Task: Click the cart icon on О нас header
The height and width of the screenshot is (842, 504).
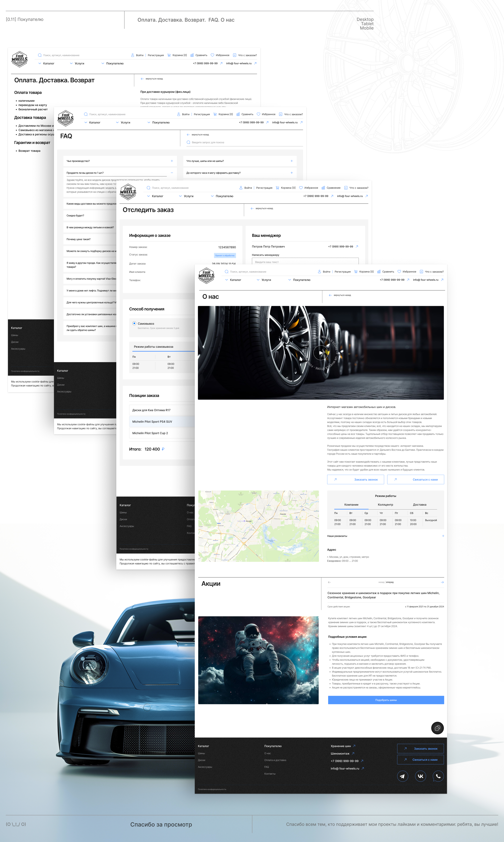Action: coord(356,272)
